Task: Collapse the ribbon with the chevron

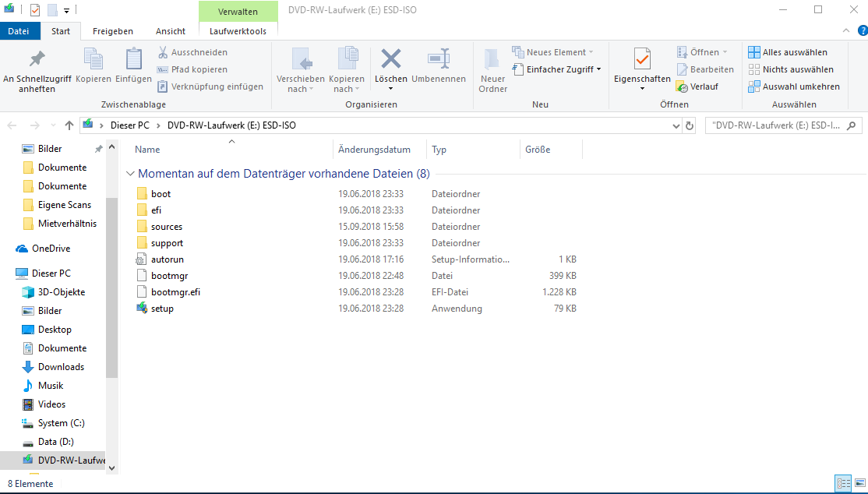Action: click(x=846, y=30)
